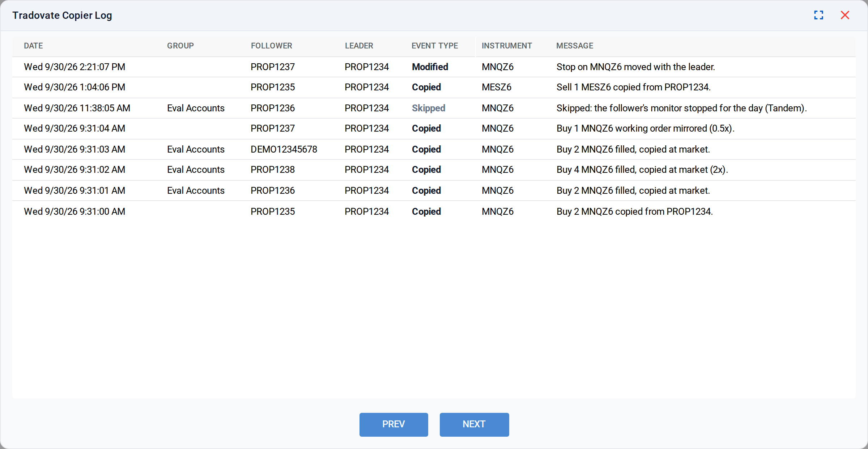This screenshot has width=868, height=449.
Task: Click the LEADER column header
Action: tap(359, 46)
